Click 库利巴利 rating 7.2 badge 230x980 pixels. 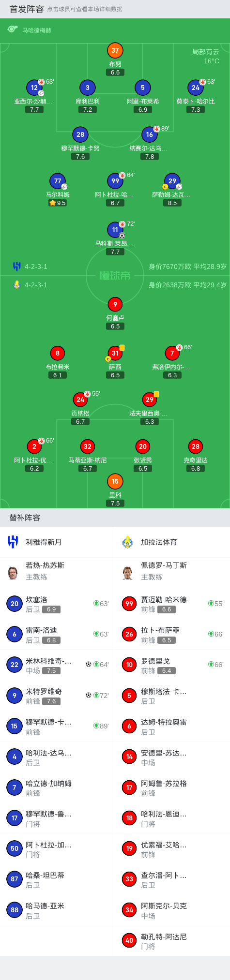(88, 110)
